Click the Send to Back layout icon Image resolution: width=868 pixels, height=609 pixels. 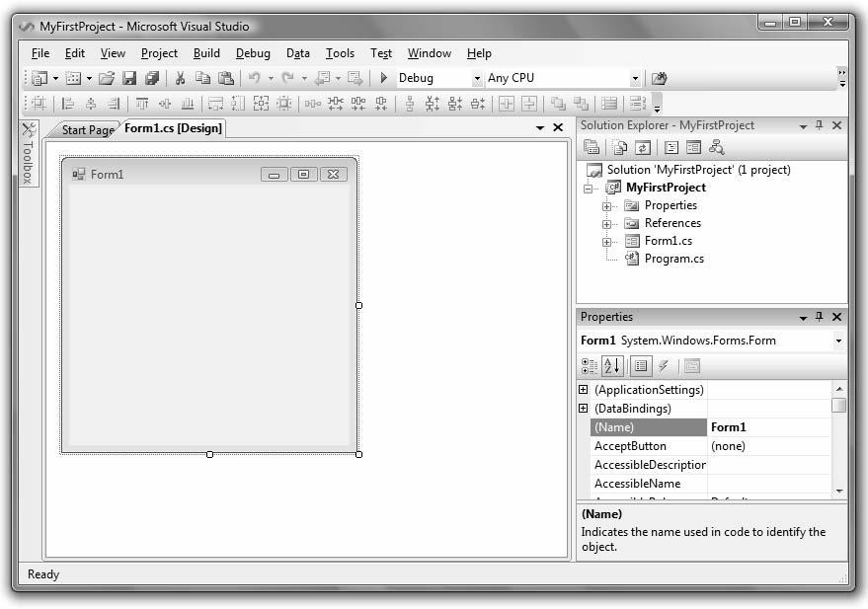(581, 103)
